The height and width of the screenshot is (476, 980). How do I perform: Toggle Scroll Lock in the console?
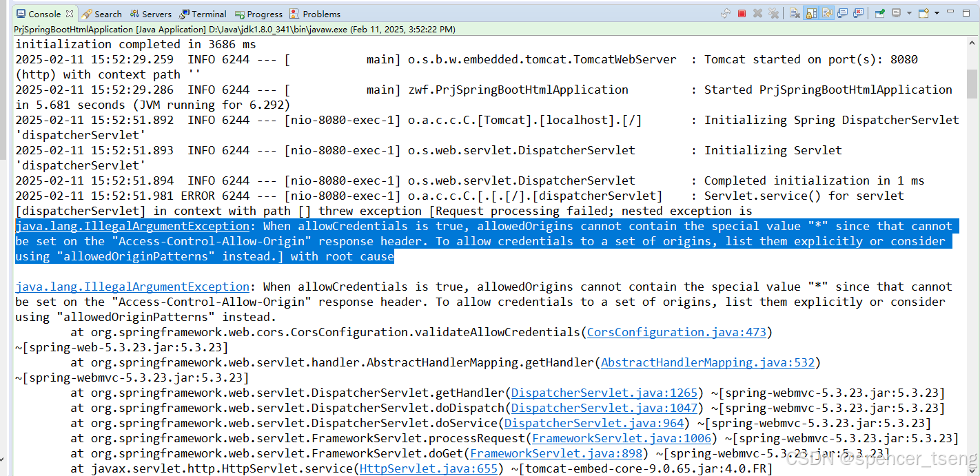click(x=811, y=14)
